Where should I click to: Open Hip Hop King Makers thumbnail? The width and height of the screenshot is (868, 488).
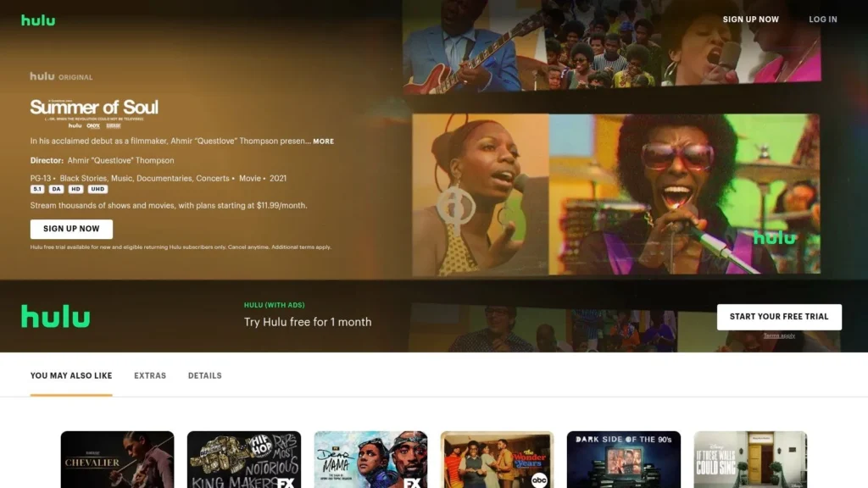point(244,459)
